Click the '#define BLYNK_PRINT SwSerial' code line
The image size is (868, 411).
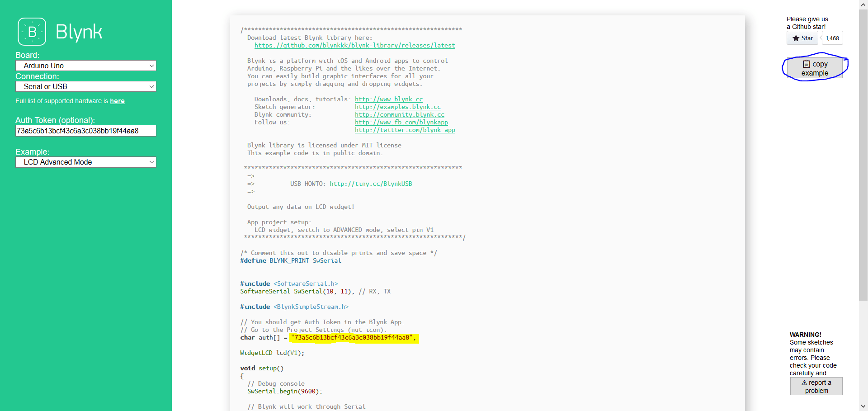pyautogui.click(x=291, y=261)
